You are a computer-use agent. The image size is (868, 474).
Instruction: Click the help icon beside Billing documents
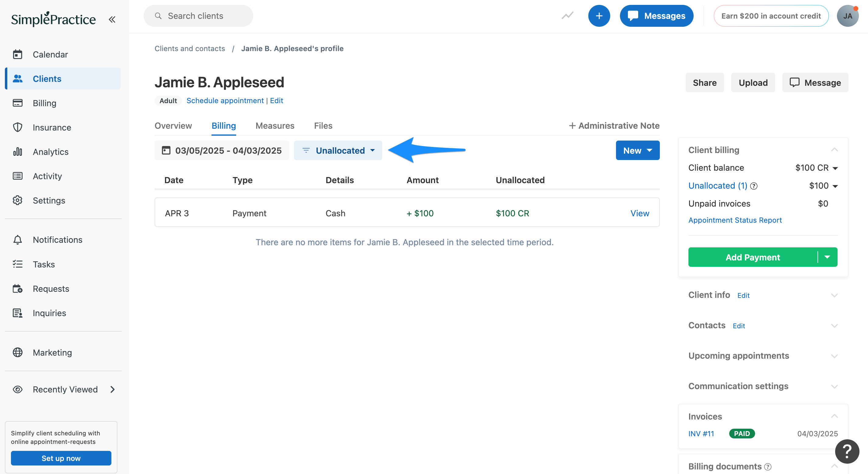point(768,467)
